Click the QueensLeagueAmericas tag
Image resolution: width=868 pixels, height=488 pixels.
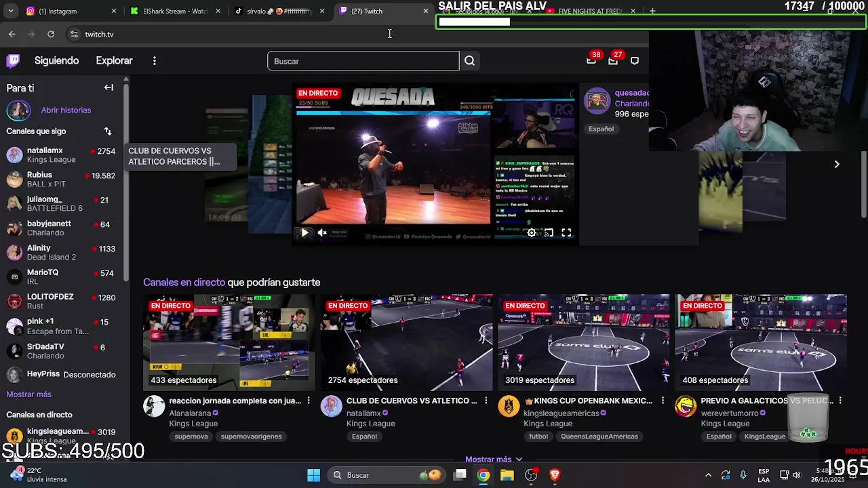599,436
